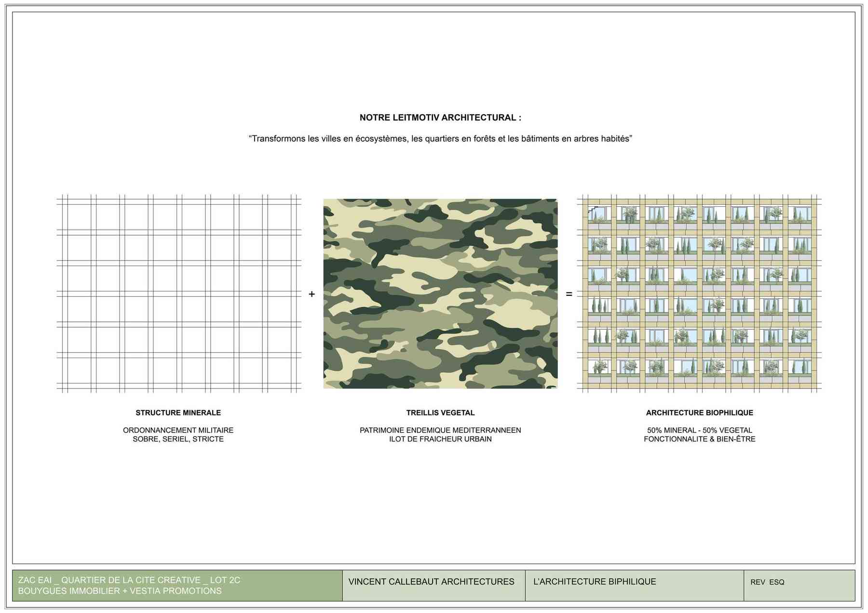Click the "REV ESQ" footer cell
Screen dimensions: 868x613
click(767, 582)
